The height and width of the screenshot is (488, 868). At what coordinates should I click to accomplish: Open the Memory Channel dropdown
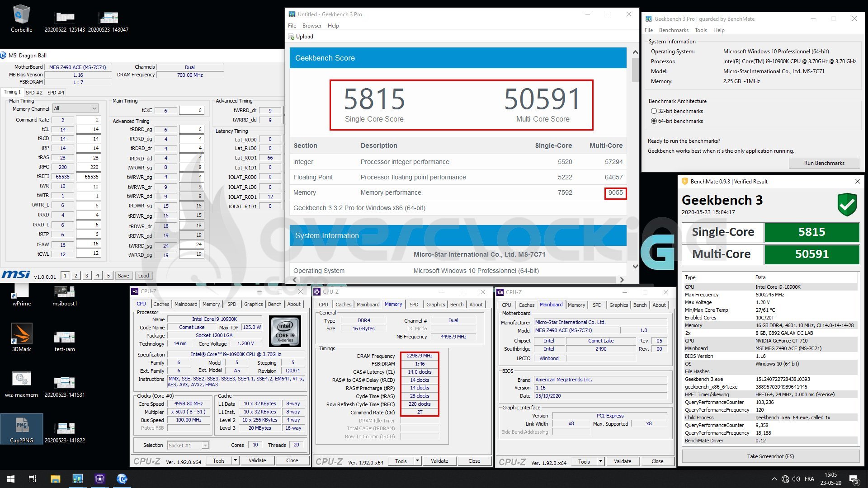(75, 108)
